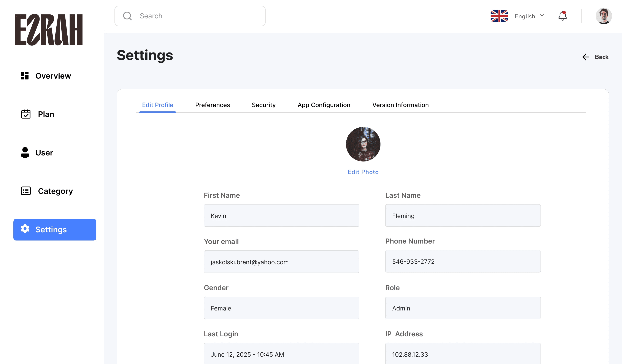This screenshot has height=364, width=622.
Task: Go to the Version Information tab
Action: (x=400, y=105)
